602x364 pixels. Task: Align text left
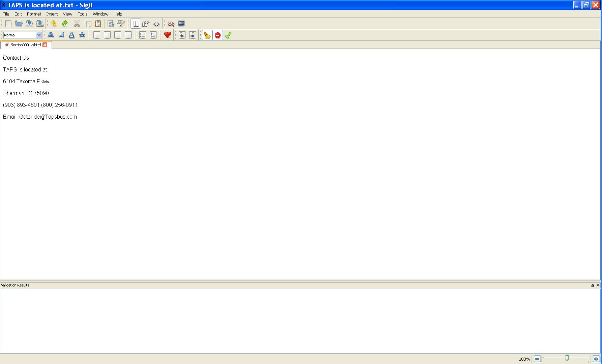97,35
